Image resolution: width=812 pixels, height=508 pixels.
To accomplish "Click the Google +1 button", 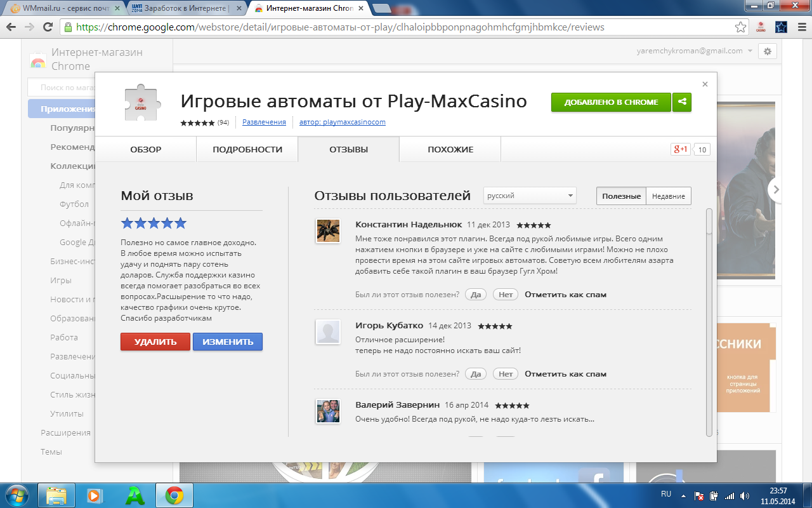I will 681,149.
